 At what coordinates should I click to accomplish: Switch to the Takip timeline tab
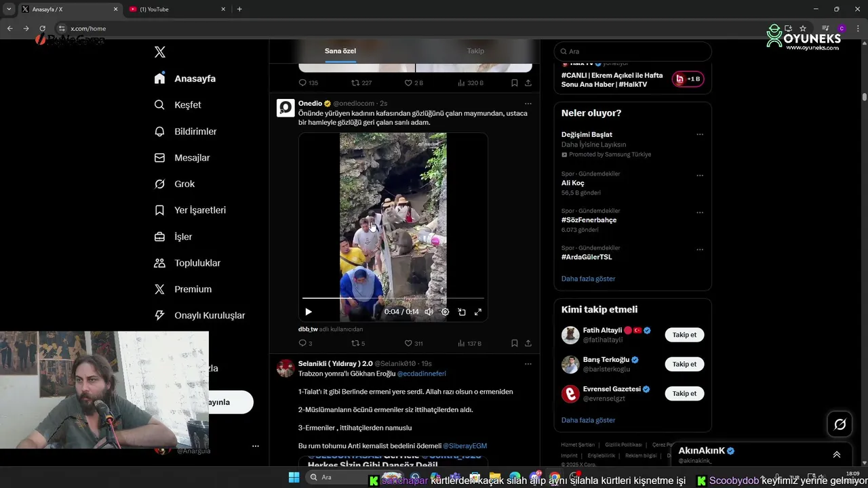point(475,51)
